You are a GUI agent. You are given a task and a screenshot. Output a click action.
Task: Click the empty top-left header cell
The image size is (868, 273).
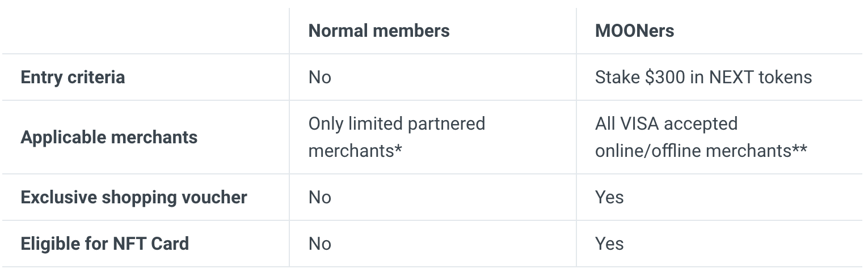tap(145, 31)
